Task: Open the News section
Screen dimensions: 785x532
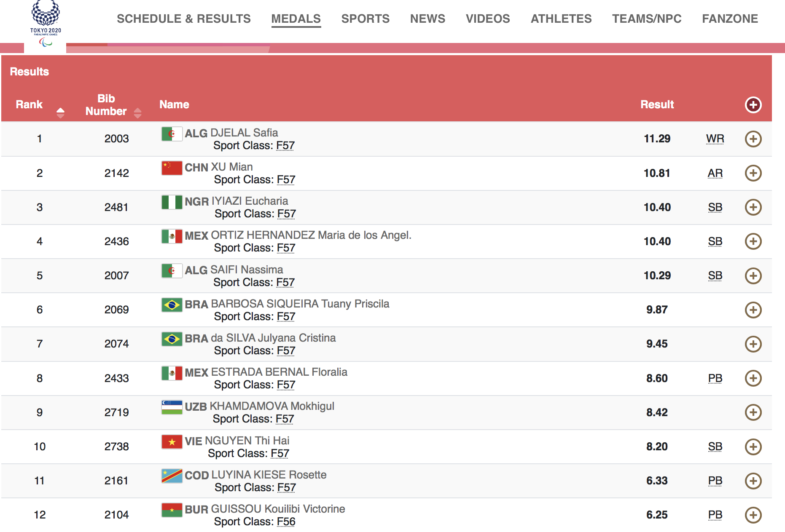Action: [427, 19]
